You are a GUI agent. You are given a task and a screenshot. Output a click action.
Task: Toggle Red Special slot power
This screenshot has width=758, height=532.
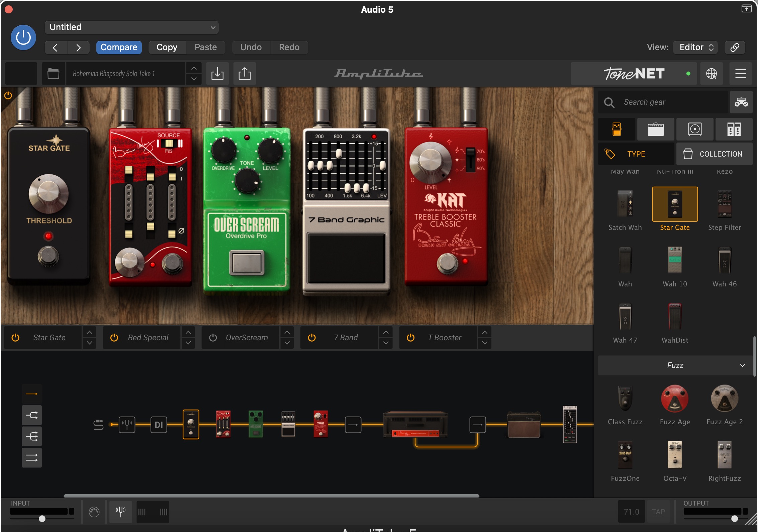[x=114, y=338]
